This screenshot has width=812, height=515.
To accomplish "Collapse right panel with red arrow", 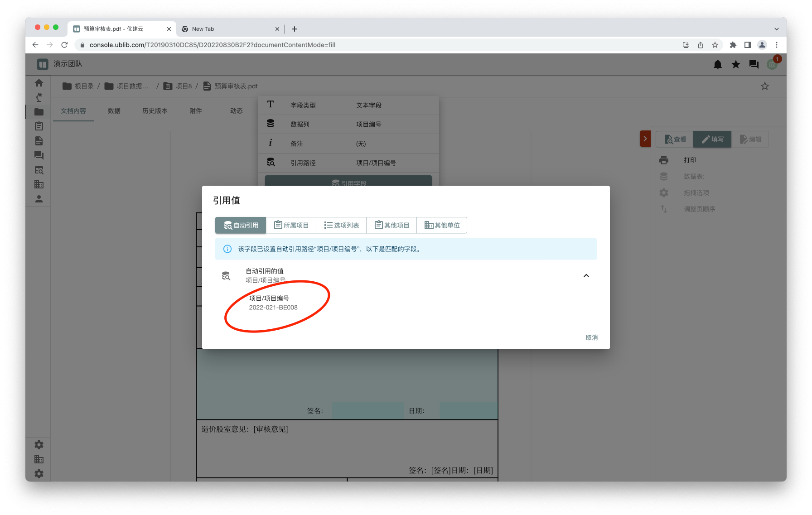I will click(x=645, y=139).
